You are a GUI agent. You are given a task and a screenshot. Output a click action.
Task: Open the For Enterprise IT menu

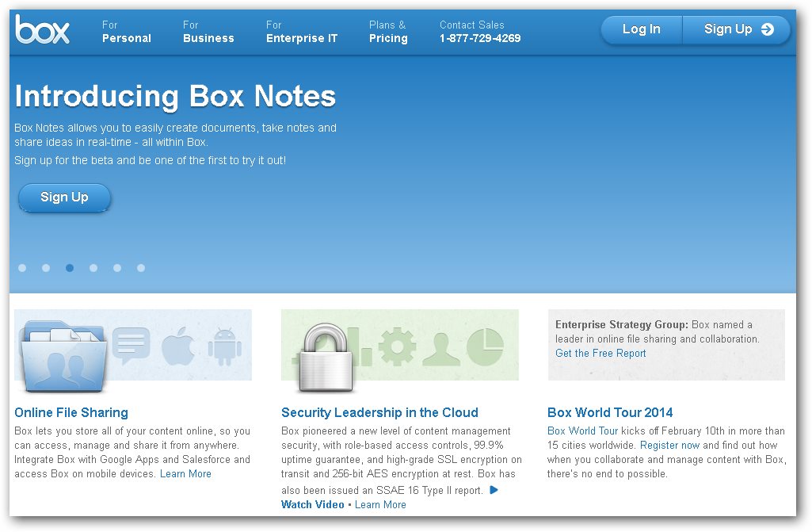(301, 32)
